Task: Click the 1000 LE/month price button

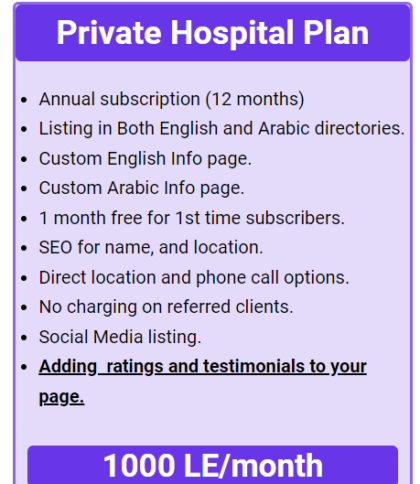Action: [x=213, y=465]
